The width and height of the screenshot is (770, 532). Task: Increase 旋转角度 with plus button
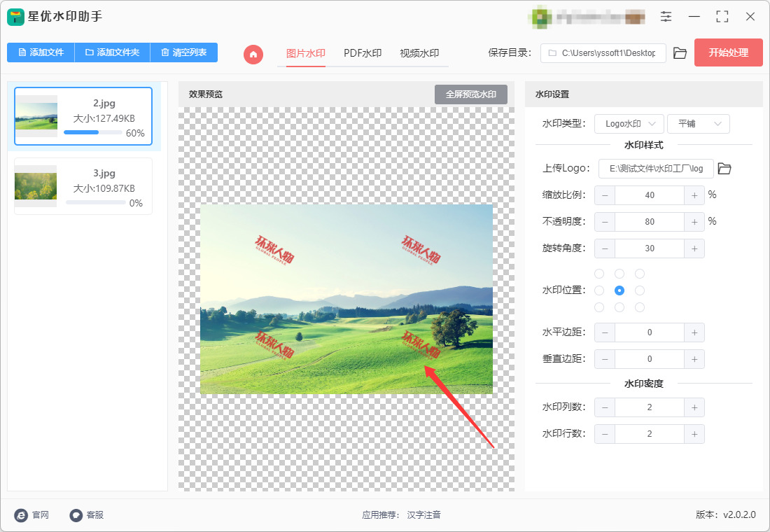(x=694, y=248)
